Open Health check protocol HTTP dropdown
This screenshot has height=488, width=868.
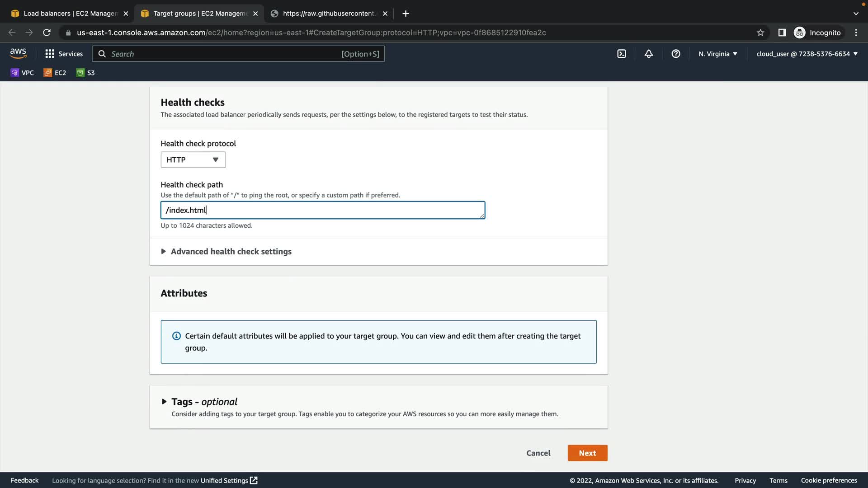tap(193, 160)
